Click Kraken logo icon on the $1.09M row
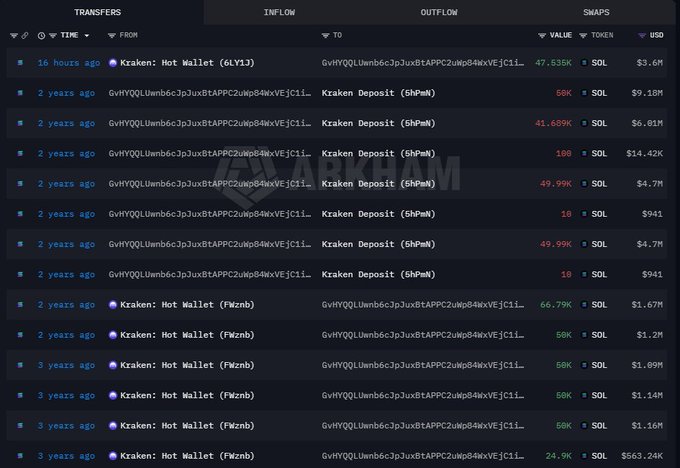The width and height of the screenshot is (680, 468). [113, 365]
